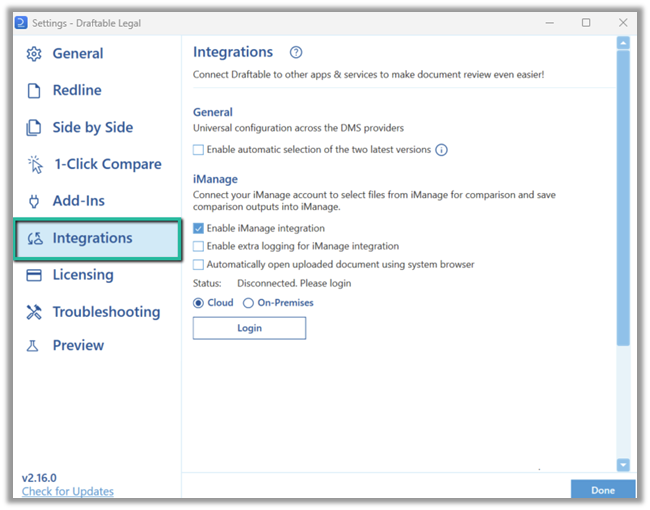Click status text 'Disconnected. Please login'
The image size is (650, 510).
coord(294,284)
